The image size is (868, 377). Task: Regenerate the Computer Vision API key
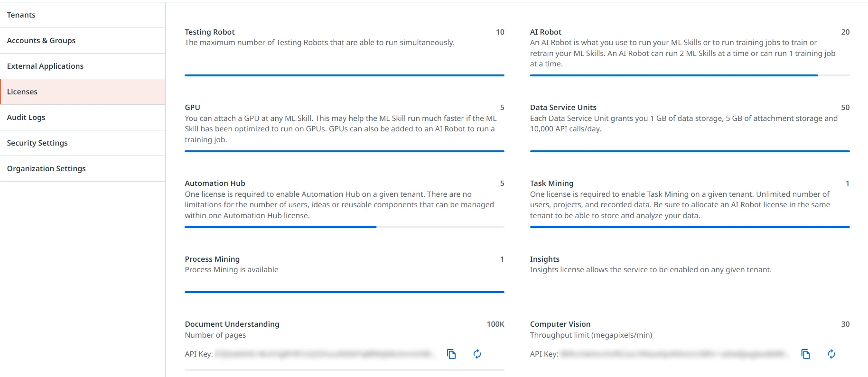pos(831,354)
